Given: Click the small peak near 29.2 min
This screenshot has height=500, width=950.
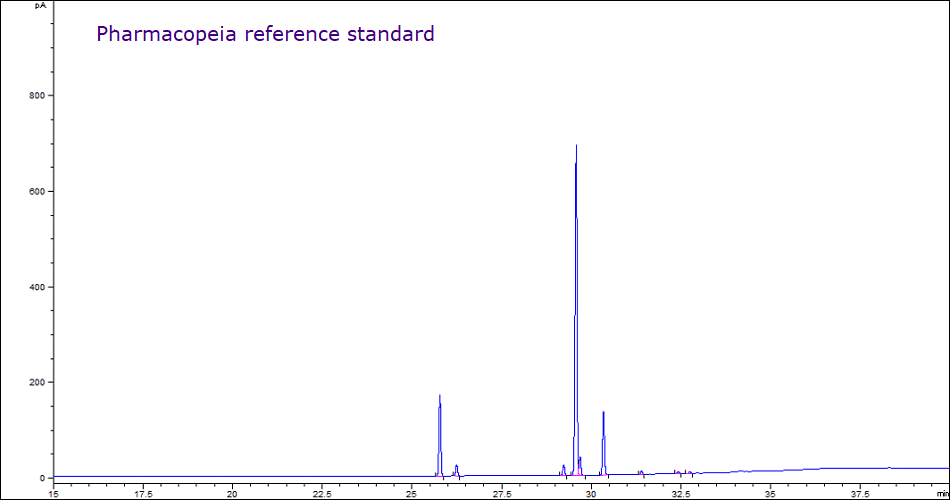Looking at the screenshot, I should [x=563, y=470].
